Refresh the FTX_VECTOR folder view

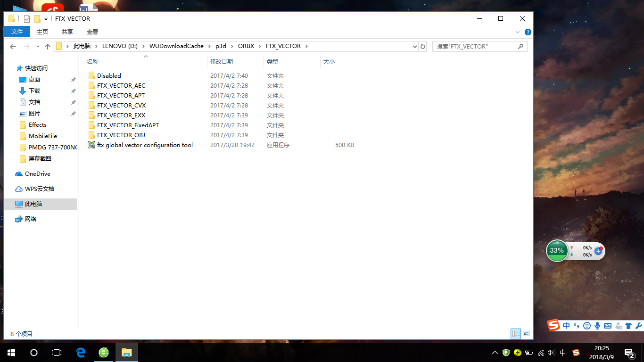[423, 46]
